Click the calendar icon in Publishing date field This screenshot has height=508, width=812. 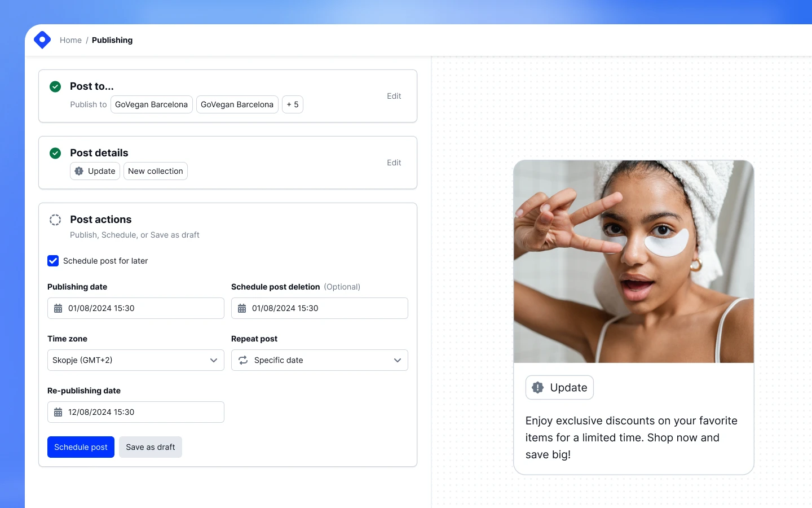[58, 308]
